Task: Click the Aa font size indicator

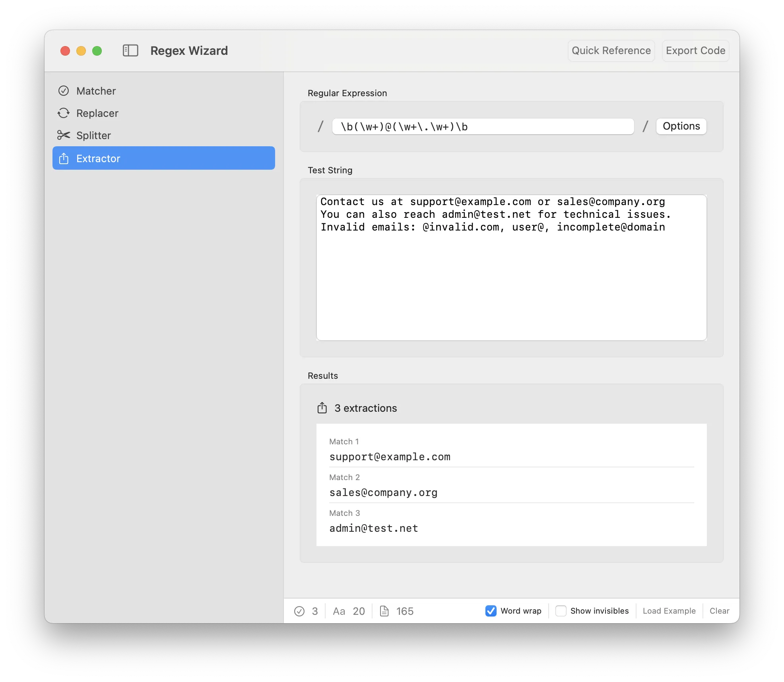Action: tap(339, 611)
